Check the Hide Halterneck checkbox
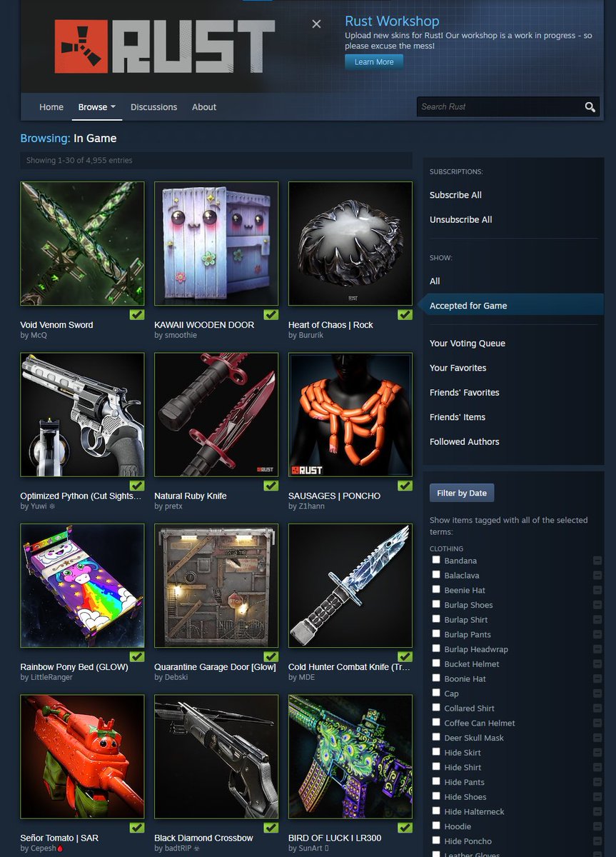616x857 pixels. point(436,811)
